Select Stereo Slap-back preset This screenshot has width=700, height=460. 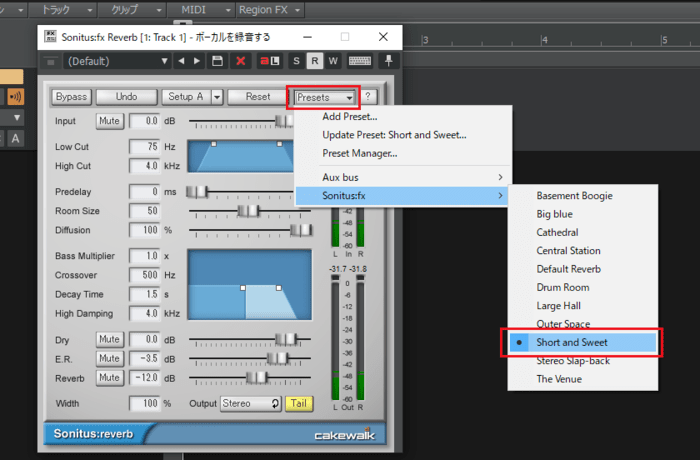pyautogui.click(x=583, y=361)
